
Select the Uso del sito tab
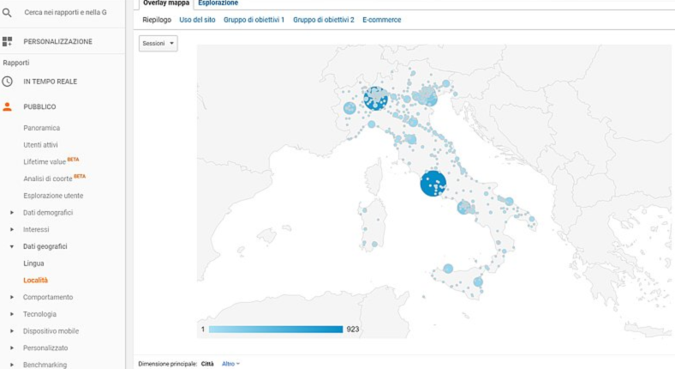(x=197, y=20)
